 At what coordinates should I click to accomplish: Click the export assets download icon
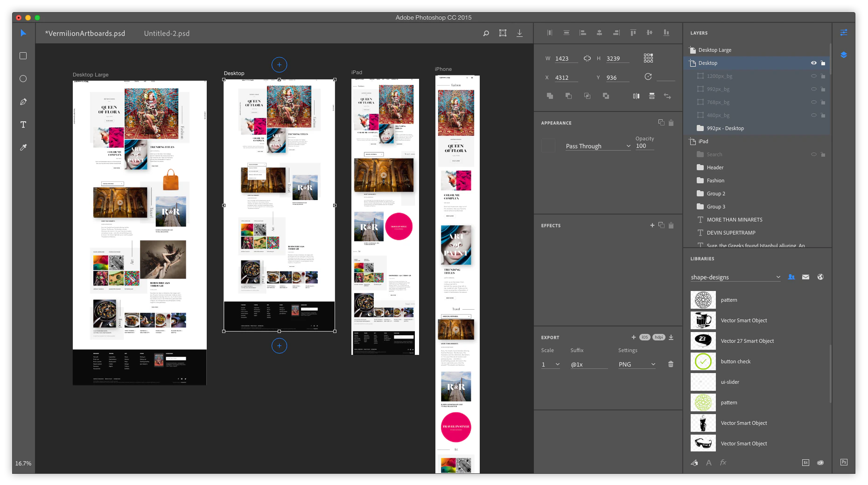click(x=671, y=337)
